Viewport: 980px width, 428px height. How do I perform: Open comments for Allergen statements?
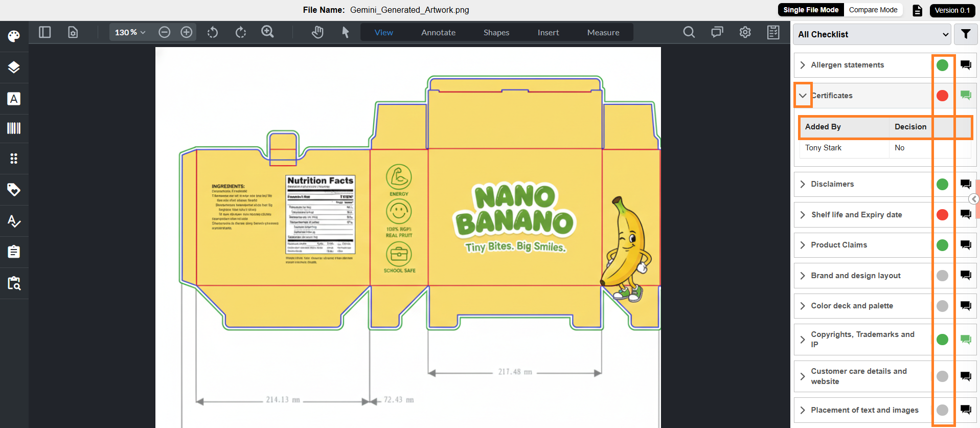(x=966, y=65)
